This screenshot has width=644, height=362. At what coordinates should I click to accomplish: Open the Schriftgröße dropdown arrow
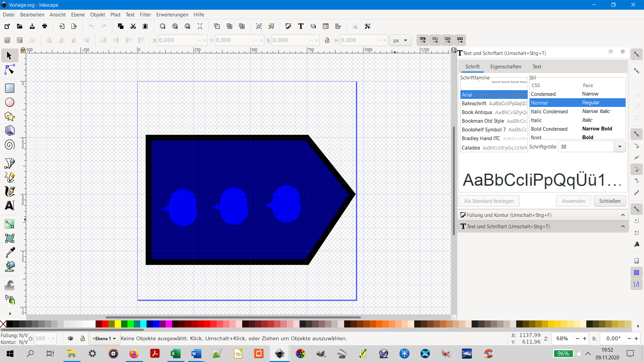pos(620,147)
